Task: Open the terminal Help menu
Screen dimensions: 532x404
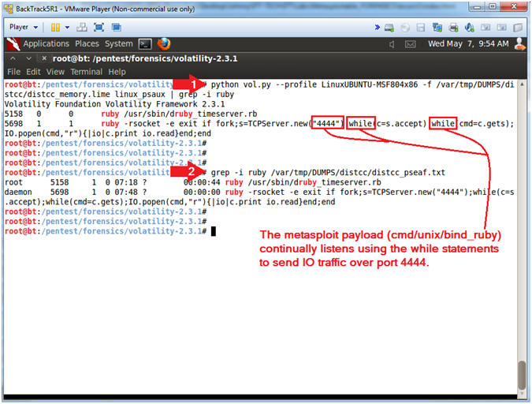Action: tap(117, 72)
